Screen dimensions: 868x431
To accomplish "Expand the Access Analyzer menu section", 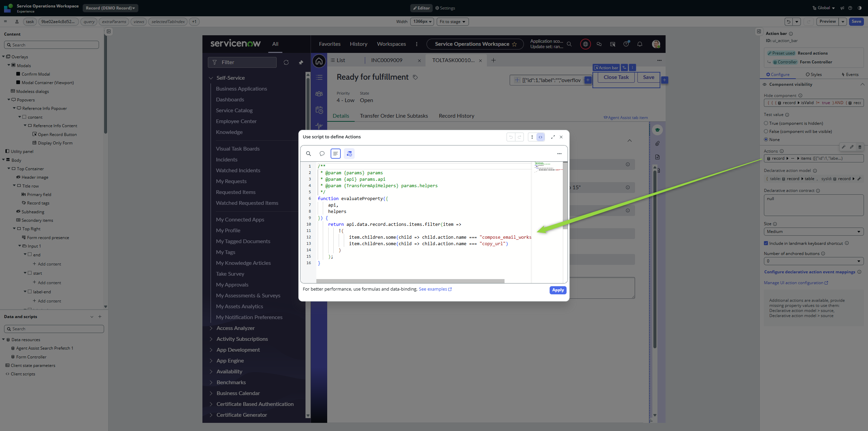I will [235, 328].
